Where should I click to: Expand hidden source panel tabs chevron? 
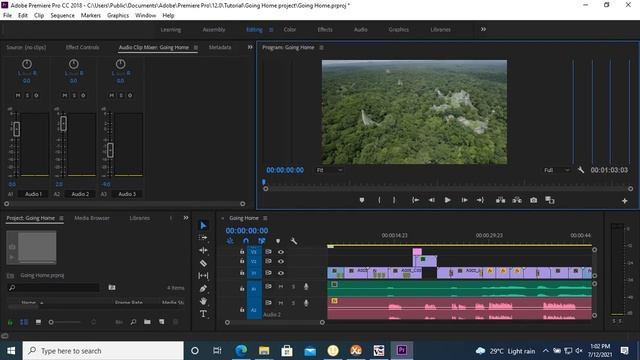tap(250, 47)
